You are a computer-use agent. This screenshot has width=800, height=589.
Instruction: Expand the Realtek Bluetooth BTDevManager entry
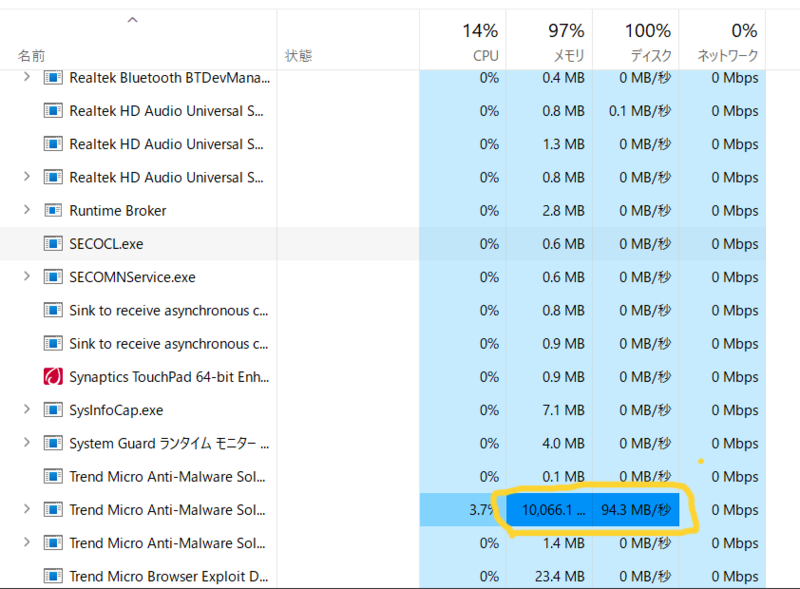(27, 77)
